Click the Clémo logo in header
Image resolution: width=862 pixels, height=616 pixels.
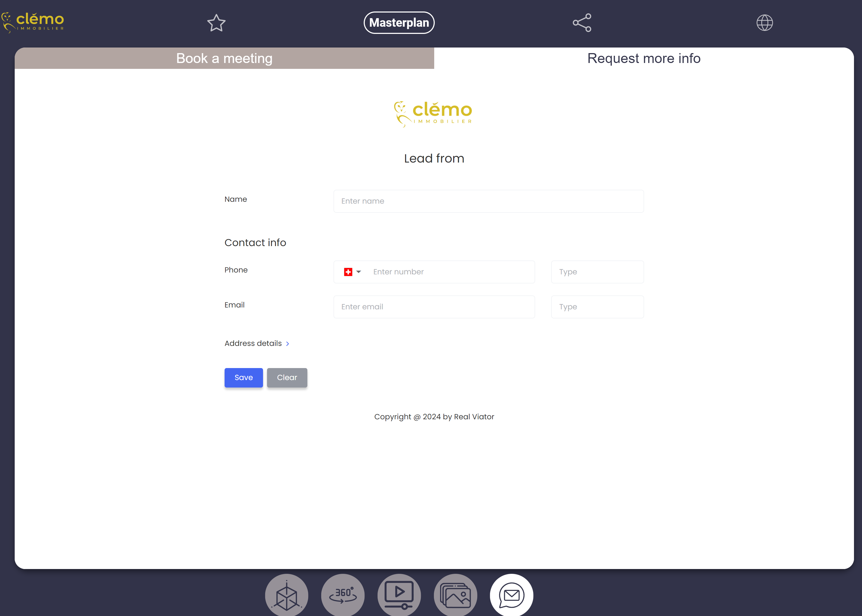click(x=33, y=22)
